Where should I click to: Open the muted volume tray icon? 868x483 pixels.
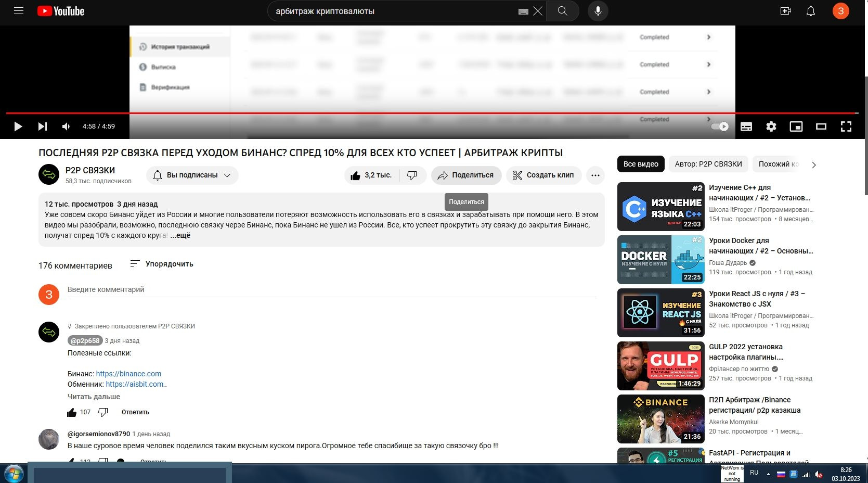pos(819,474)
